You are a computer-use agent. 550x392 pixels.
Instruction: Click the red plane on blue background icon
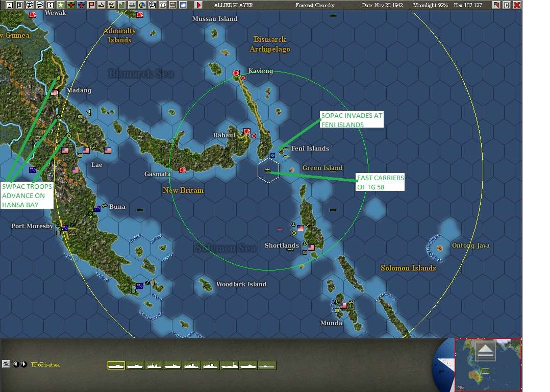(x=81, y=5)
